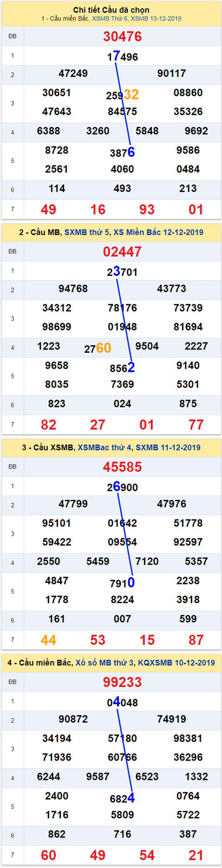Select number 5809
Screen dimensions: 222x868
tap(123, 815)
